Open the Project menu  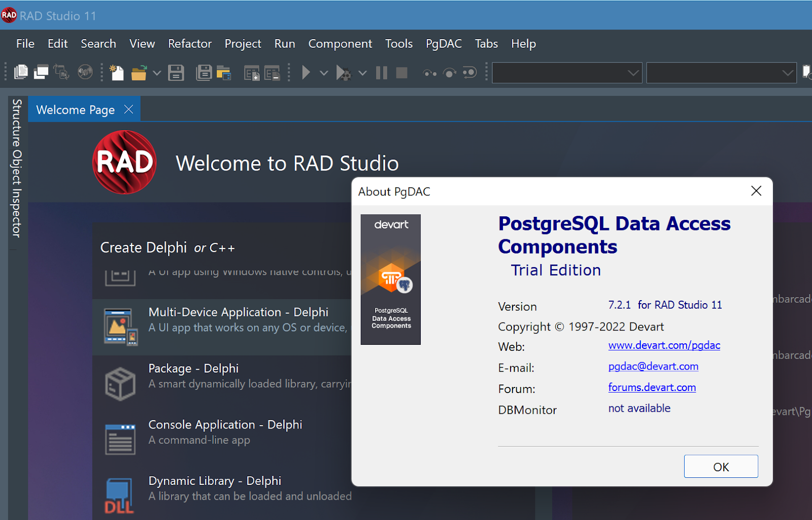tap(243, 44)
